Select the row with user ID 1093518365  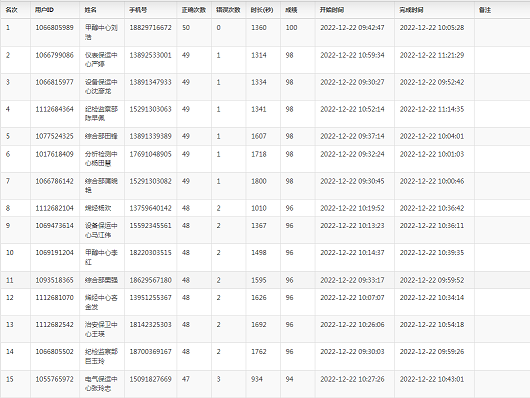coord(265,280)
